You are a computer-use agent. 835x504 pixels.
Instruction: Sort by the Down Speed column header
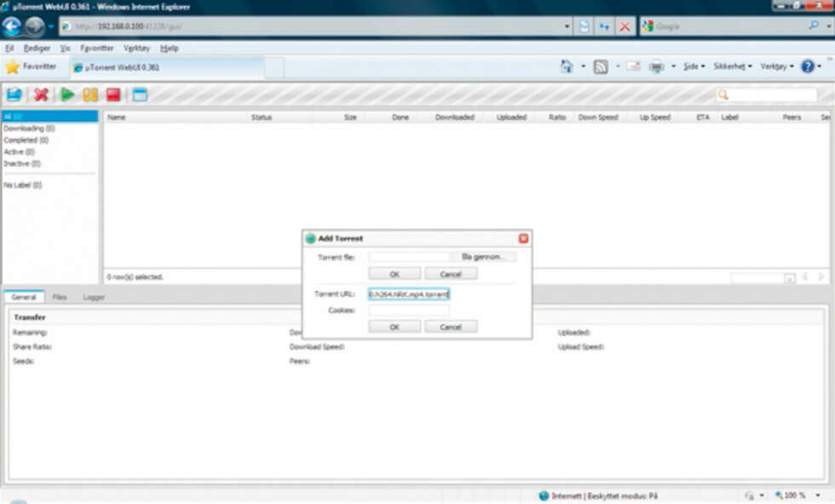[x=598, y=117]
